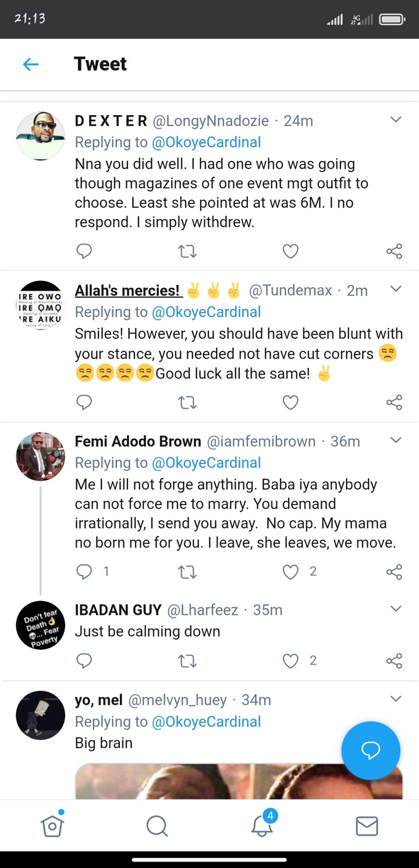Viewport: 419px width, 868px height.
Task: Reply to DEXTER's tweet
Action: [x=84, y=251]
